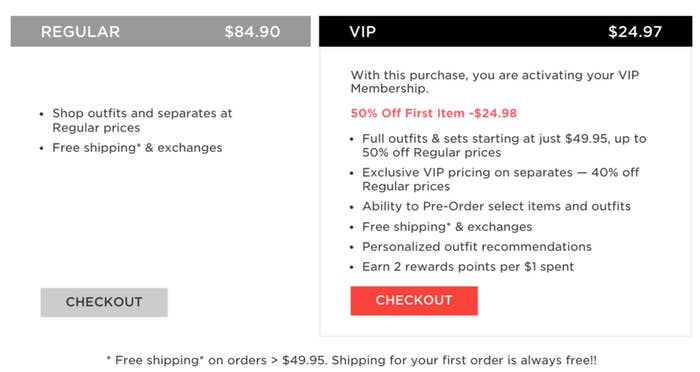Click 'Earn 2 rewards points' bullet

tap(468, 267)
